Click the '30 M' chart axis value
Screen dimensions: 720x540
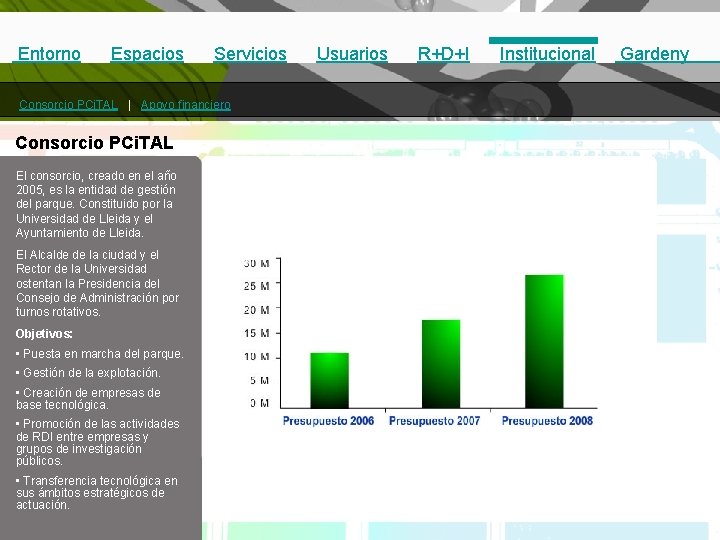point(256,263)
